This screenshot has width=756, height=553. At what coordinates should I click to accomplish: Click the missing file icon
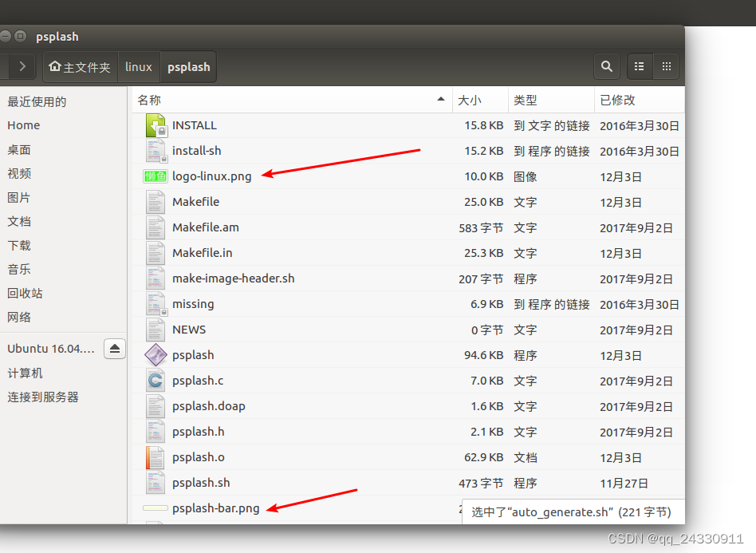(x=156, y=305)
